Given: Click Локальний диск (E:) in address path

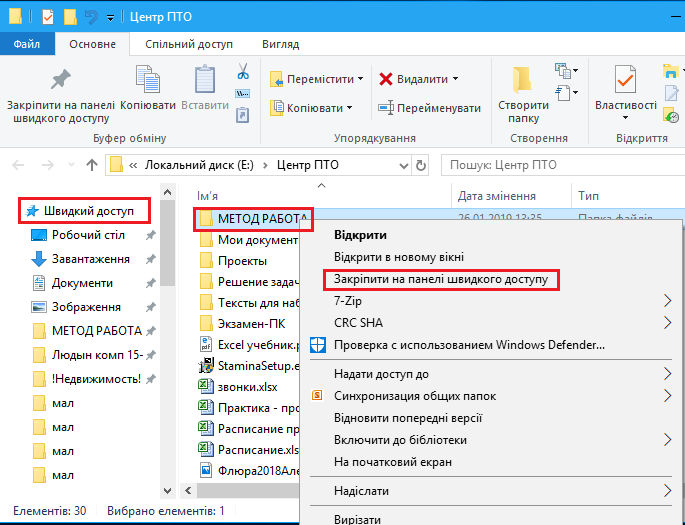Looking at the screenshot, I should point(199,165).
